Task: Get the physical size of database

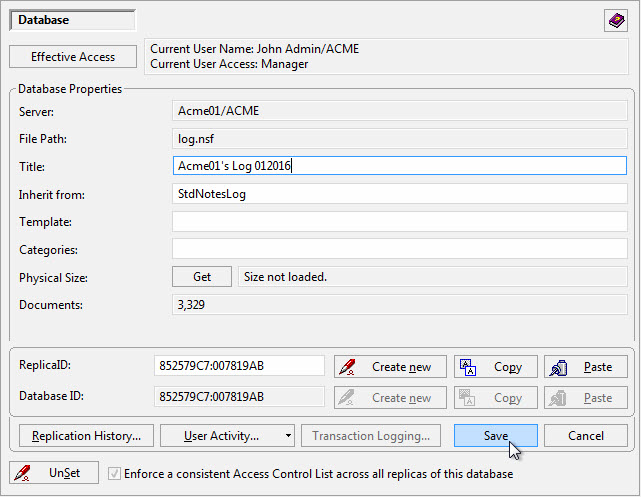Action: 202,277
